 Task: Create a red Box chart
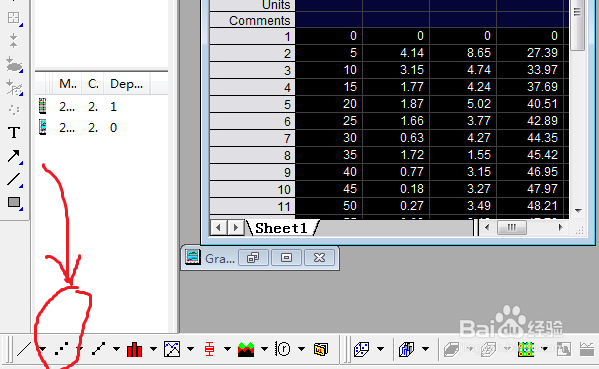point(209,349)
